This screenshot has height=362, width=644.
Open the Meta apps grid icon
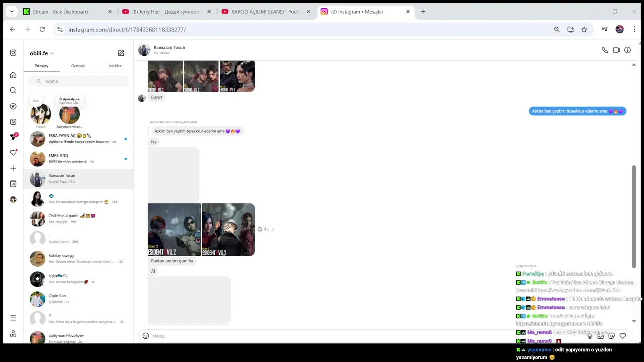click(13, 333)
